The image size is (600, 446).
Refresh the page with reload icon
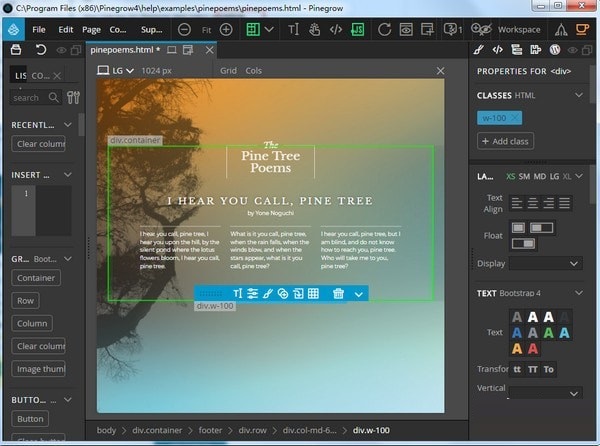[x=384, y=29]
